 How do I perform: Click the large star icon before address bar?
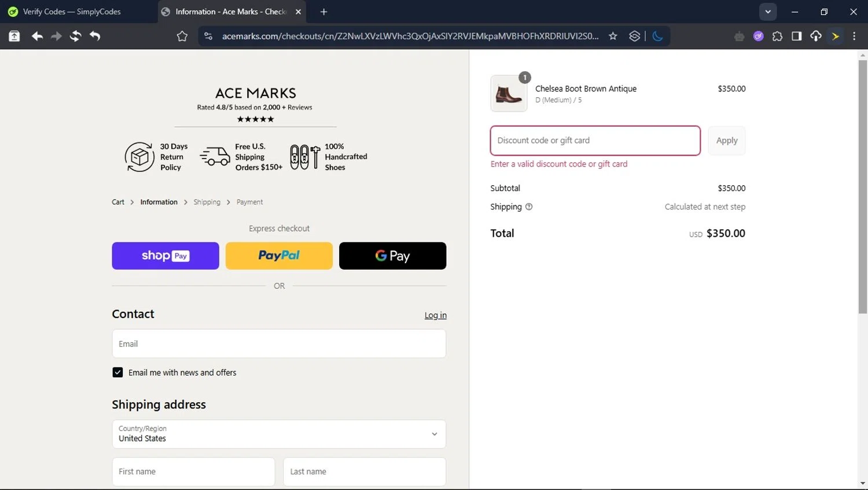[182, 36]
